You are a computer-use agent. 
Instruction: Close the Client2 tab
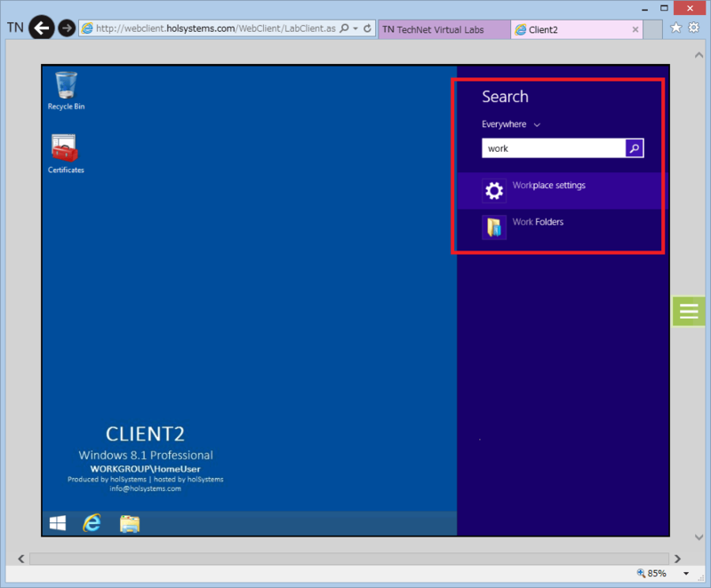tap(635, 29)
